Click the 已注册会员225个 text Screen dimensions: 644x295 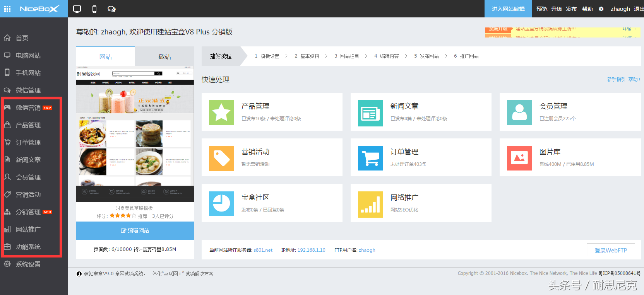pyautogui.click(x=557, y=119)
